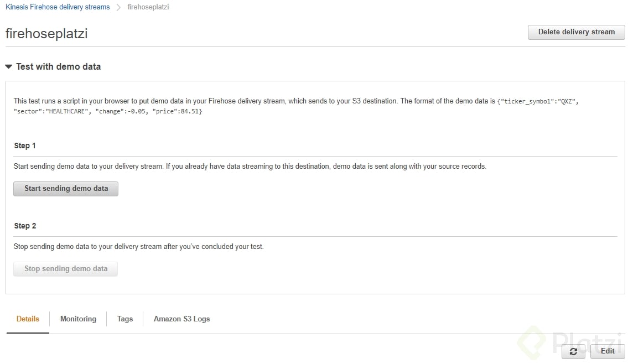The image size is (628, 364).
Task: Open Kinesis Firehose delivery streams breadcrumb link
Action: pyautogui.click(x=58, y=7)
